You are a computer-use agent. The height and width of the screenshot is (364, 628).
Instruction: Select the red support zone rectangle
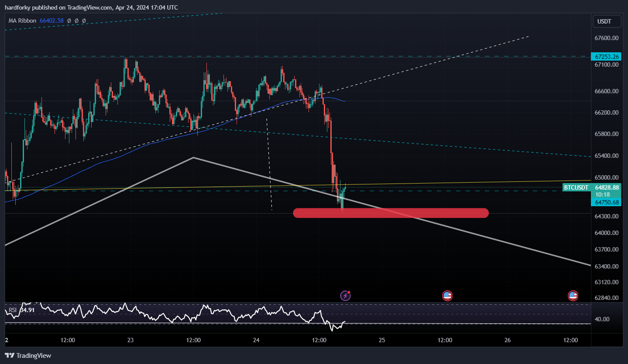click(x=391, y=213)
